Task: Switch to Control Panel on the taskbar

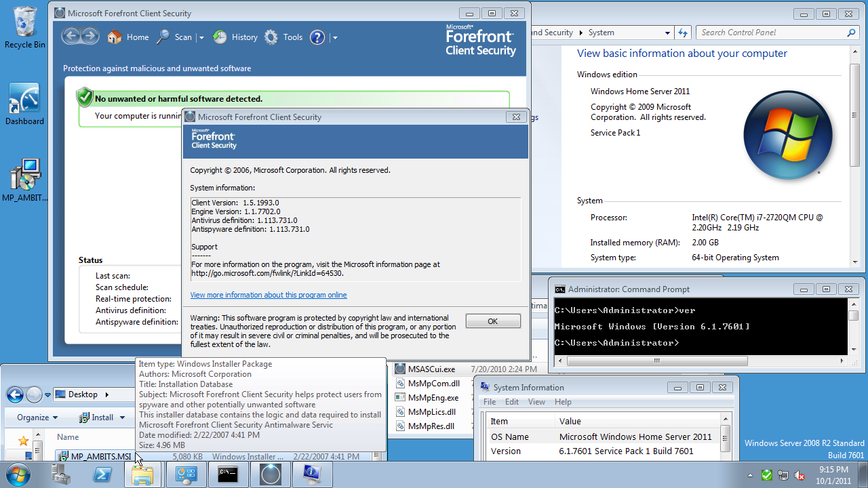Action: (x=185, y=475)
